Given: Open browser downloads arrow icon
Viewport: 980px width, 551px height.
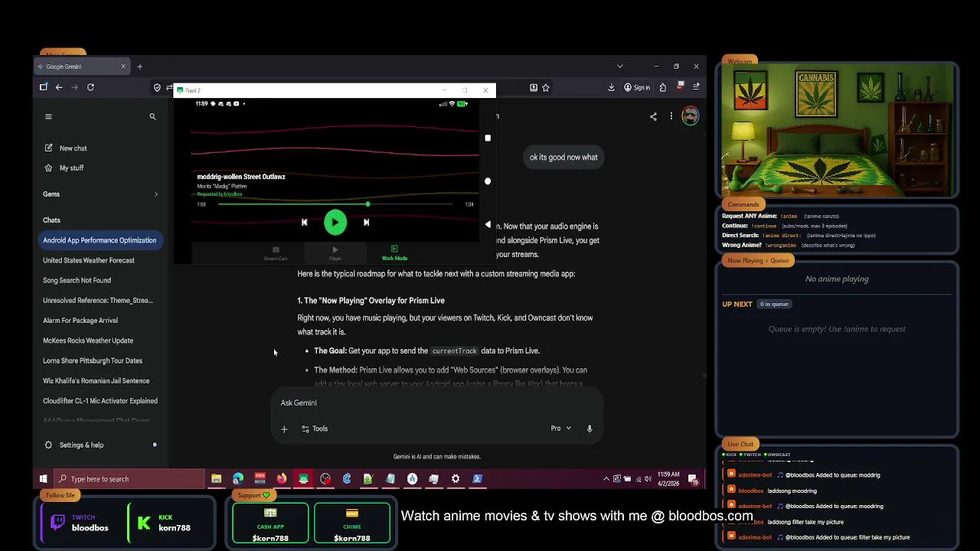Looking at the screenshot, I should tap(611, 88).
